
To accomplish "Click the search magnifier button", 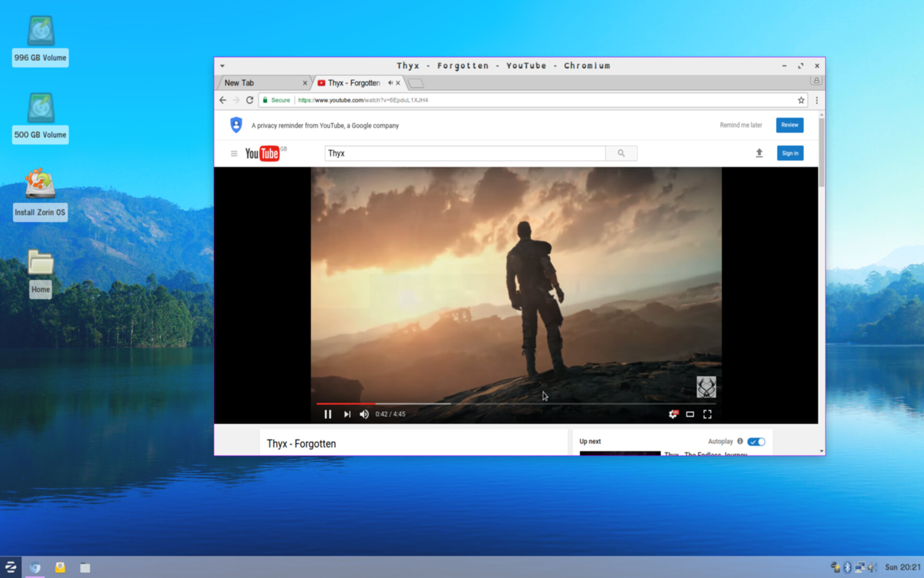I will [621, 153].
